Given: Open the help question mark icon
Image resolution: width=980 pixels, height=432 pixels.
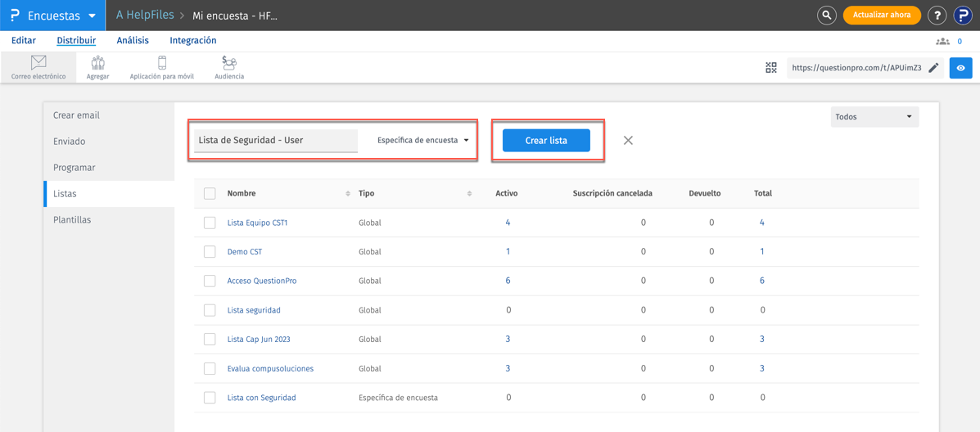Looking at the screenshot, I should tap(937, 15).
